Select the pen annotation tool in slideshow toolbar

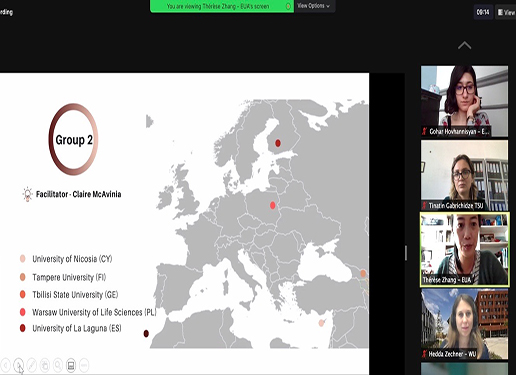tap(32, 365)
